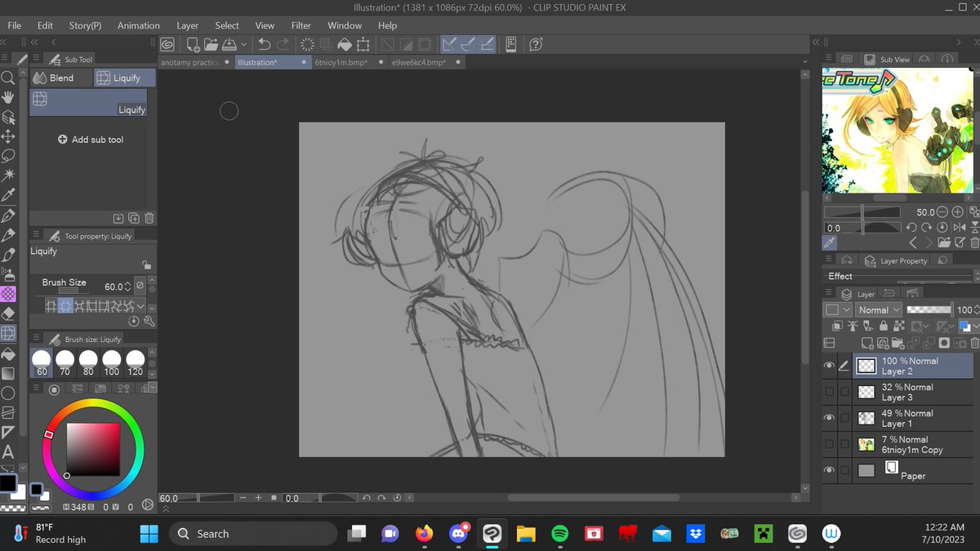Click the Redo arrow

[x=283, y=44]
